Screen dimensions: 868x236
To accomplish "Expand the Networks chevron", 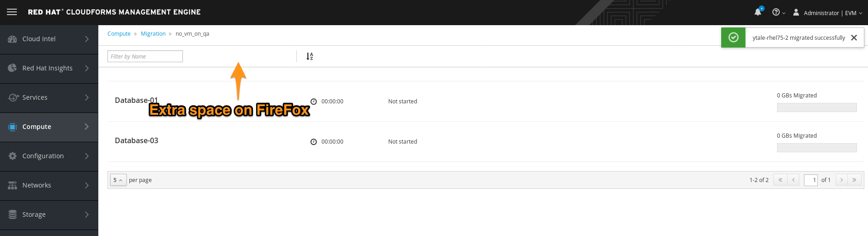I will pos(87,185).
